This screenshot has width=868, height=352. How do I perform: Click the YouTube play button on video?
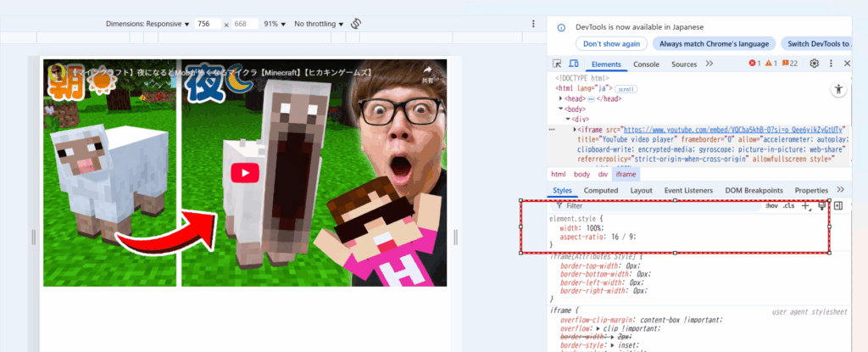245,172
